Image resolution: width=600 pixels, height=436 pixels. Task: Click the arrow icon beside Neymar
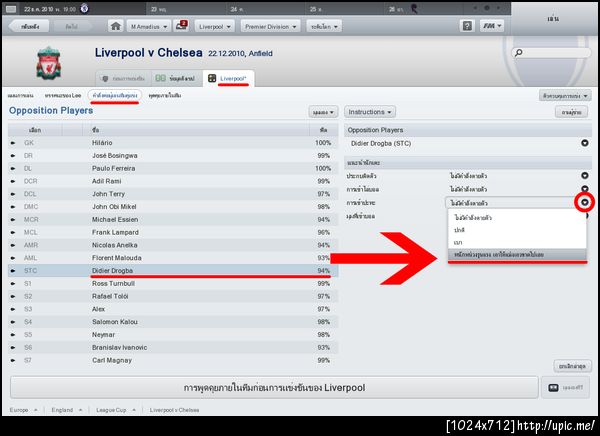click(13, 335)
